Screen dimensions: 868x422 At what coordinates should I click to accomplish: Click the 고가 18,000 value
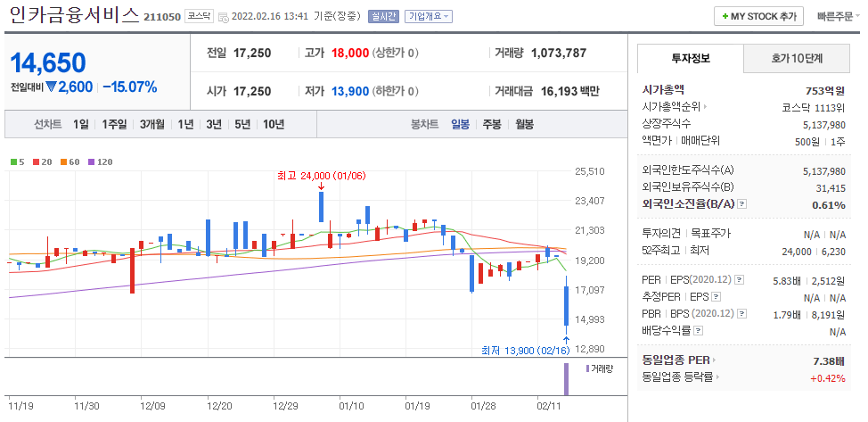point(350,54)
